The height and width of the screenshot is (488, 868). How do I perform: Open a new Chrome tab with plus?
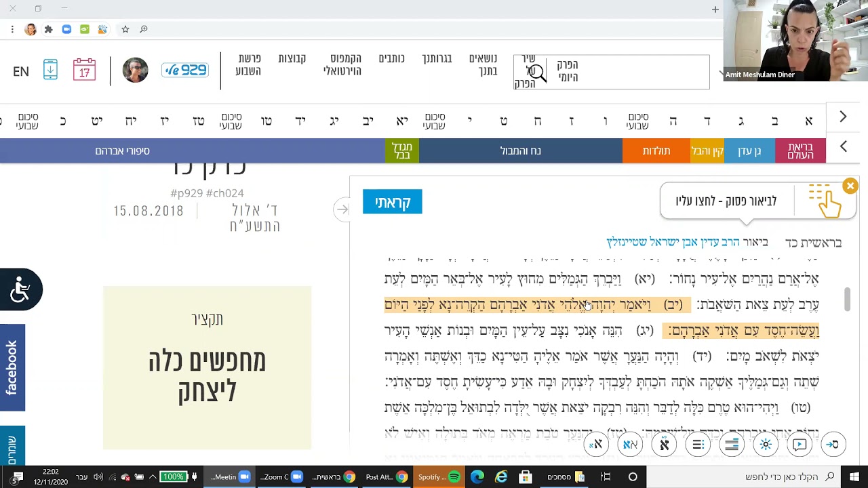715,9
